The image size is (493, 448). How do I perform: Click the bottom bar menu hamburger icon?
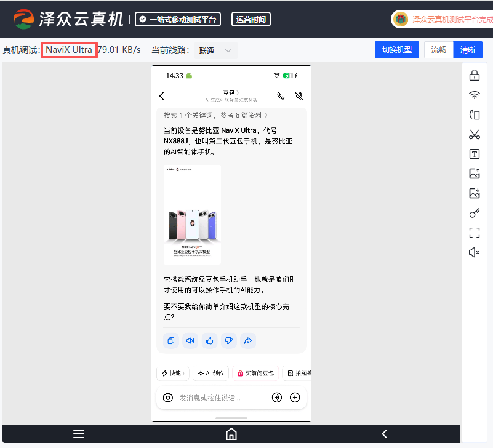[79, 434]
